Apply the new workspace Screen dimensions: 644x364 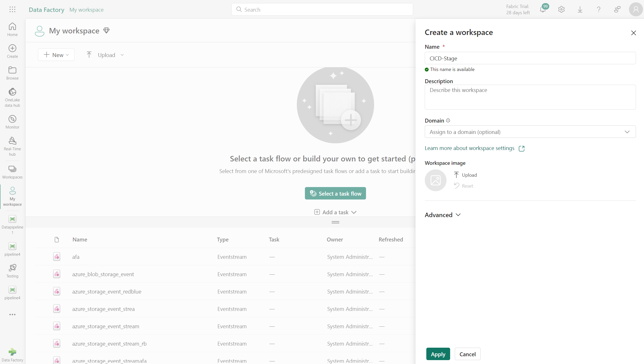pyautogui.click(x=438, y=354)
